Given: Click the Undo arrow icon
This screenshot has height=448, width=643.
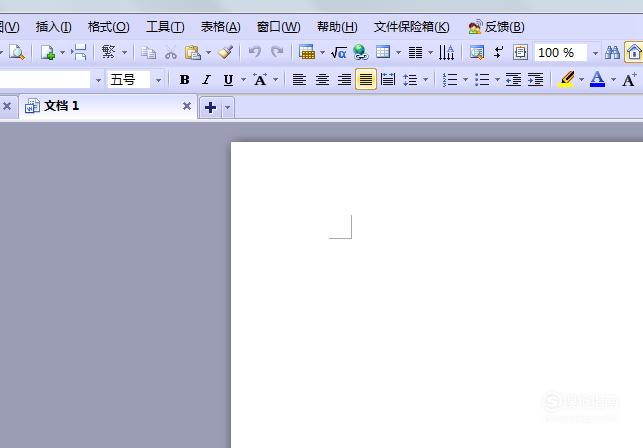Looking at the screenshot, I should click(x=255, y=52).
